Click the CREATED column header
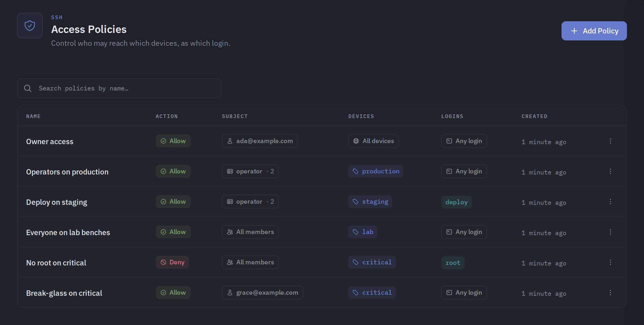644x325 pixels. pyautogui.click(x=534, y=116)
